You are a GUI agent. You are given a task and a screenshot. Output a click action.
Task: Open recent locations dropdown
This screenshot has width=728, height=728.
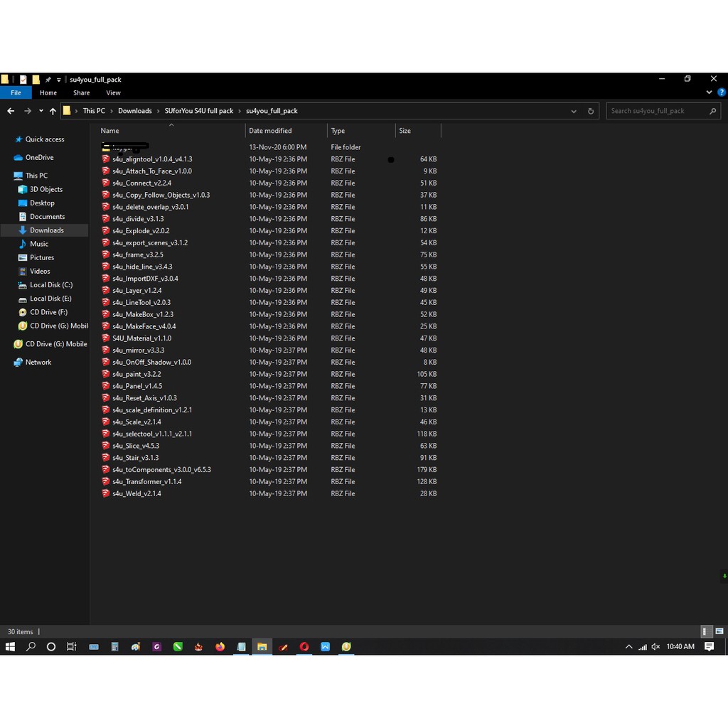40,111
